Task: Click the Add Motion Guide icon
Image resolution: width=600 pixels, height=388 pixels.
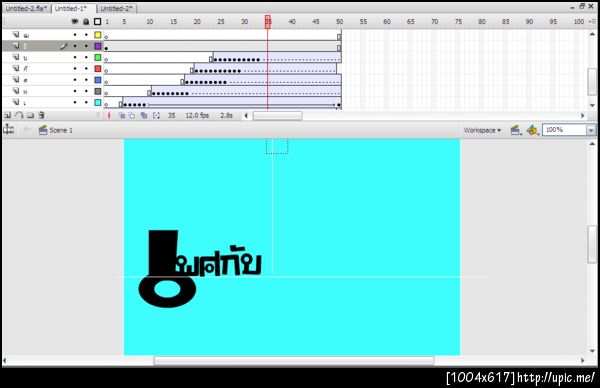Action: [x=19, y=115]
